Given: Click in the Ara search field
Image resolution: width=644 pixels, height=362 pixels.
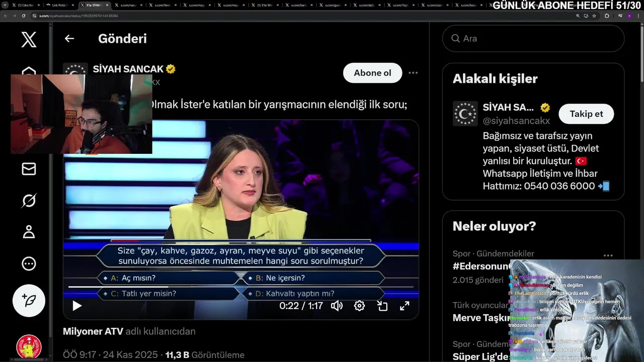Looking at the screenshot, I should [x=533, y=39].
